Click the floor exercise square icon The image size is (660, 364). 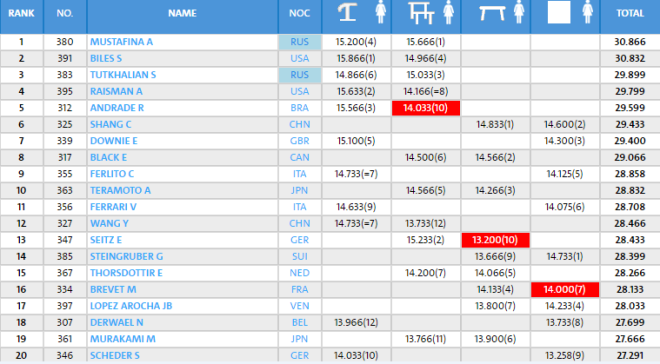pyautogui.click(x=559, y=12)
